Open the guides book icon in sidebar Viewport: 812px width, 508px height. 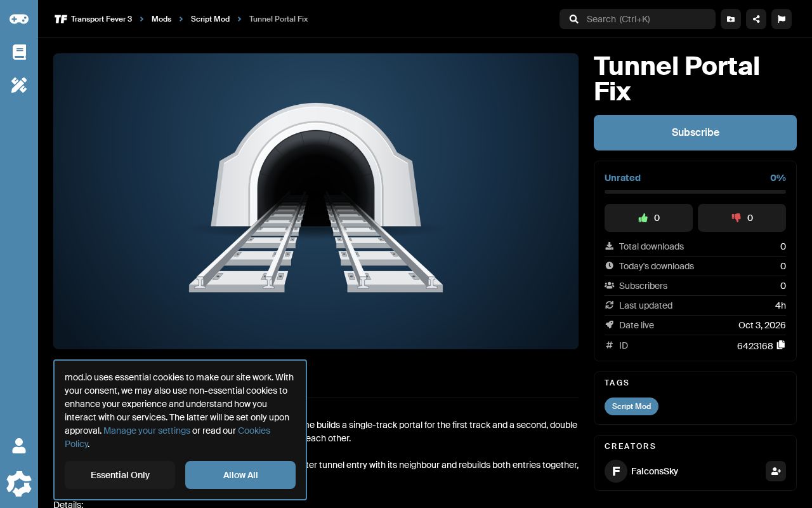(19, 52)
